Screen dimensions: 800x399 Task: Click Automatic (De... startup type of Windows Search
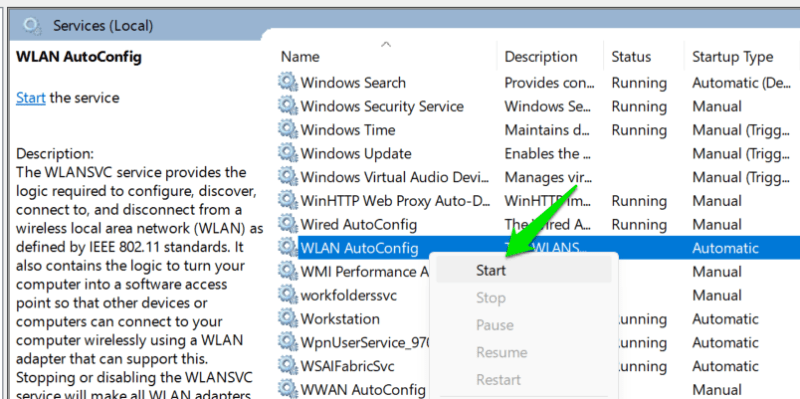tap(741, 83)
